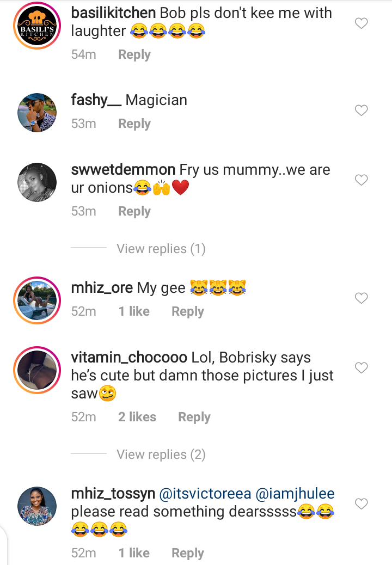
Task: Like basilikitchen's comment with heart icon
Action: (x=362, y=23)
